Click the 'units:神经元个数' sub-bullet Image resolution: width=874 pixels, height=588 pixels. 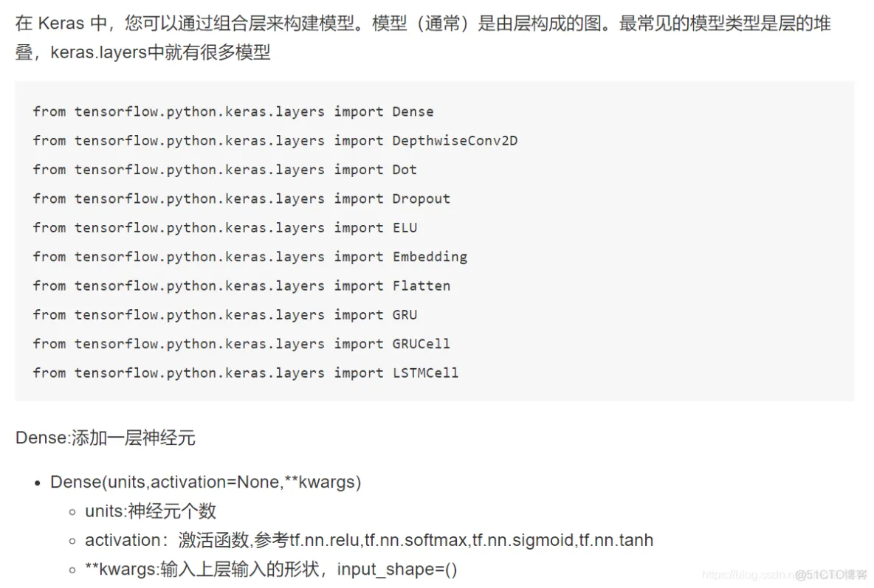(150, 511)
